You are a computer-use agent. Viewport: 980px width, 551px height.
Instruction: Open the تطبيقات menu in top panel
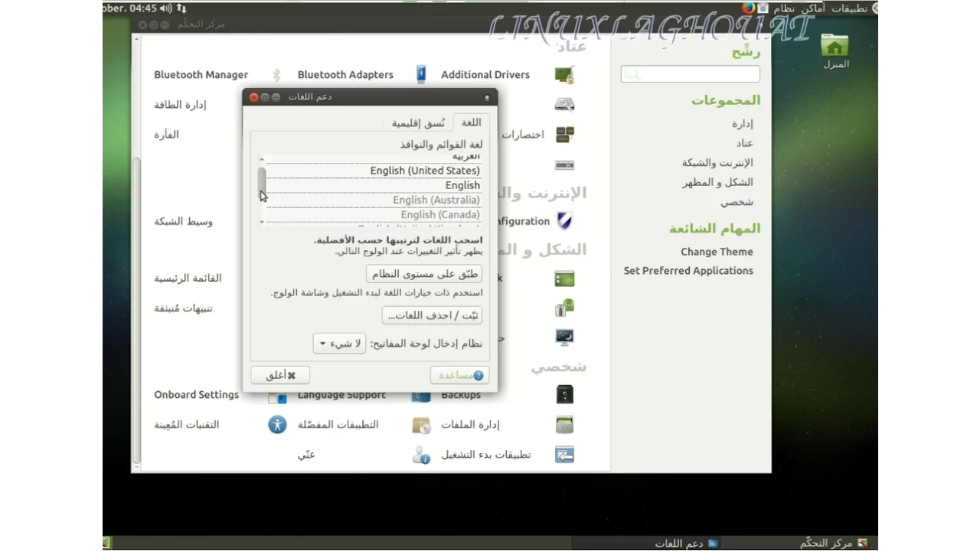pos(849,8)
